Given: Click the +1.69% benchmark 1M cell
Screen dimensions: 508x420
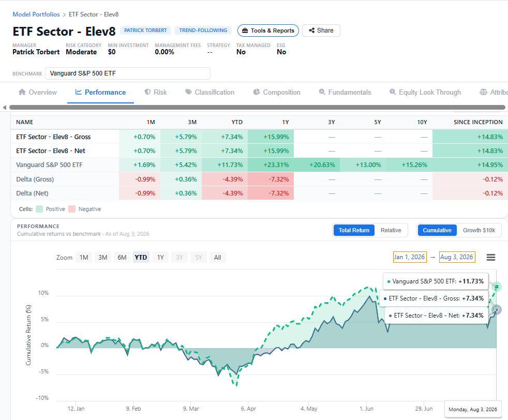Looking at the screenshot, I should (140, 165).
